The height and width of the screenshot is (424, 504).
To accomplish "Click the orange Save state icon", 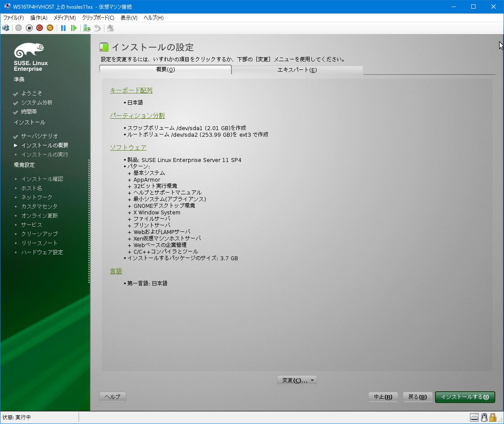I will 50,28.
